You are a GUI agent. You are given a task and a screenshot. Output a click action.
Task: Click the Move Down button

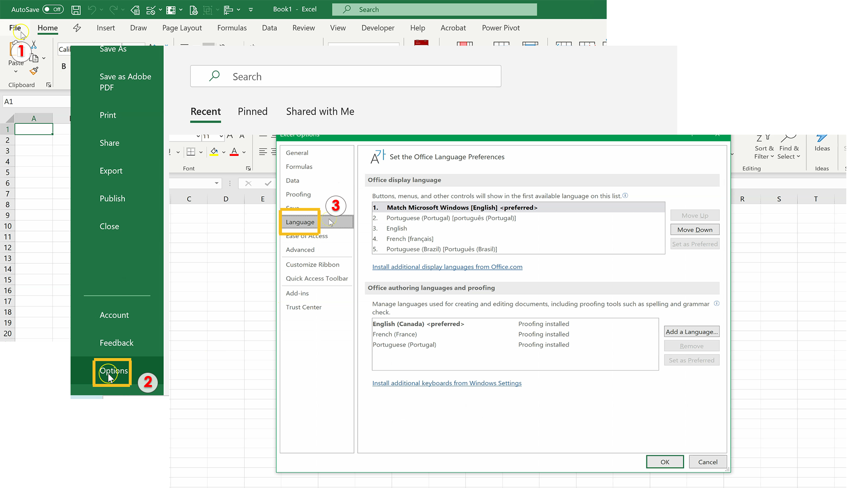(695, 229)
